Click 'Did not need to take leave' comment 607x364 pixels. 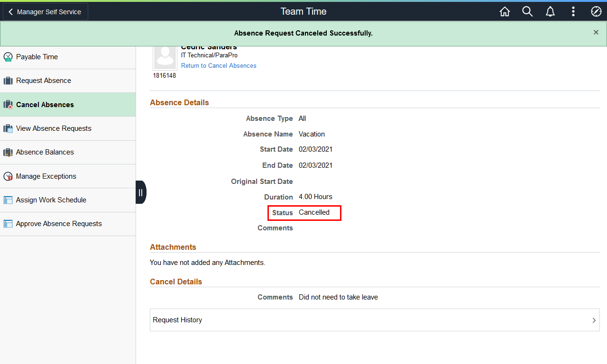[x=338, y=297]
